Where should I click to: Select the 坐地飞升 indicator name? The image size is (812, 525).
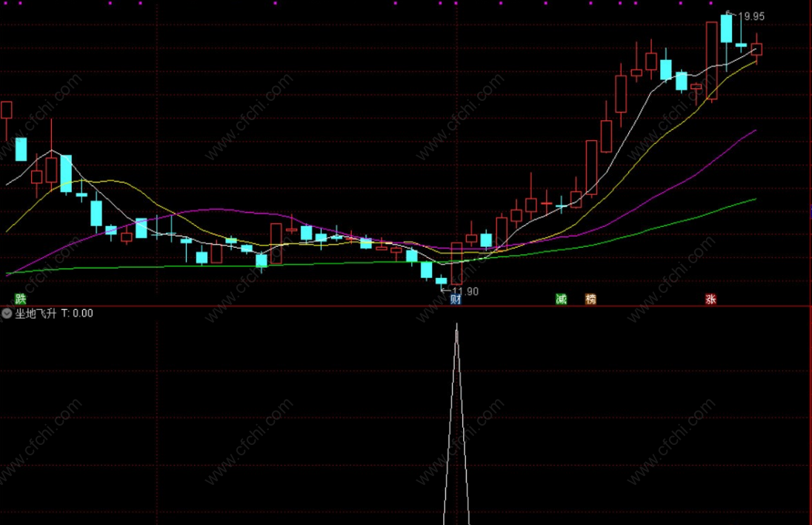point(36,313)
